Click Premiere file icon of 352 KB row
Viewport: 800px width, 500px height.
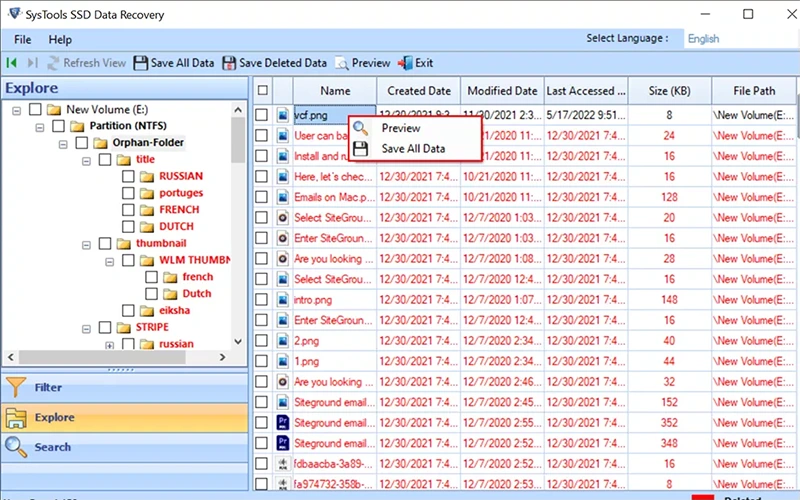click(283, 422)
